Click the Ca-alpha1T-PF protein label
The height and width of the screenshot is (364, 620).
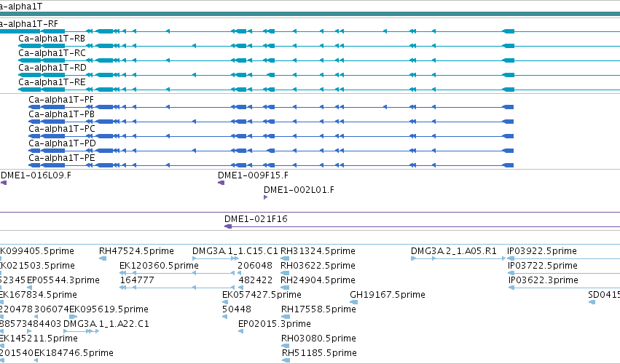point(61,100)
